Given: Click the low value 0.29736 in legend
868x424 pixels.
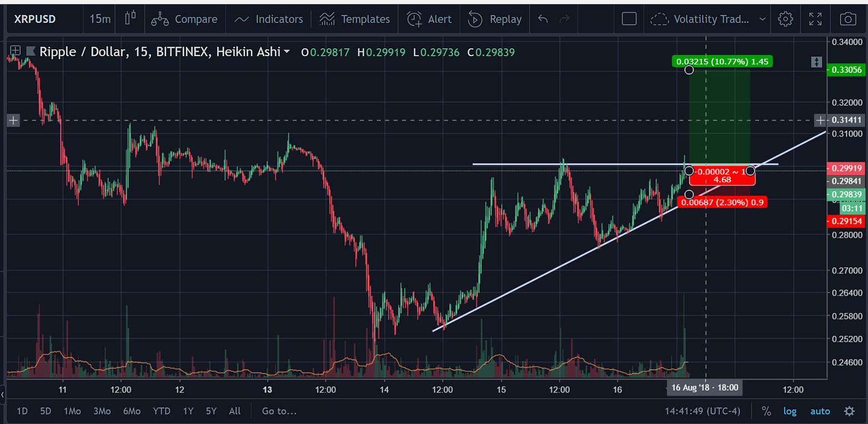Looking at the screenshot, I should (440, 52).
